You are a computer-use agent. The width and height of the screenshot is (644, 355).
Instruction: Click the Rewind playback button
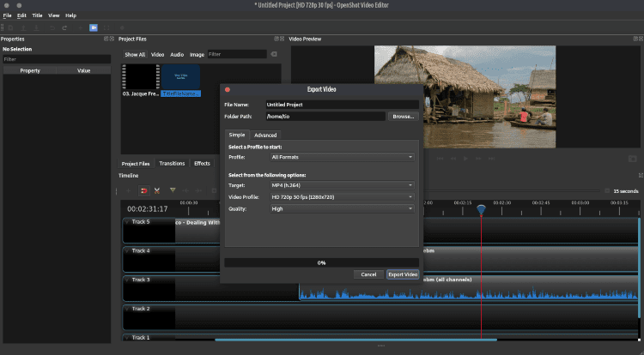(453, 159)
